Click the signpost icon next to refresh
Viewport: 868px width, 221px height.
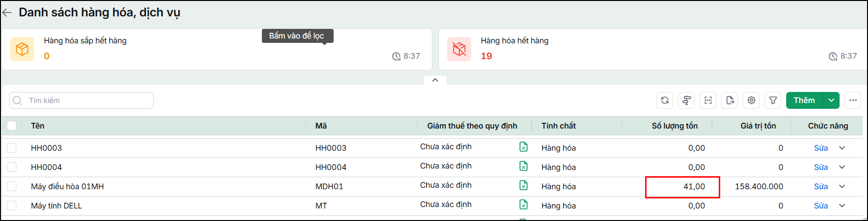click(687, 100)
